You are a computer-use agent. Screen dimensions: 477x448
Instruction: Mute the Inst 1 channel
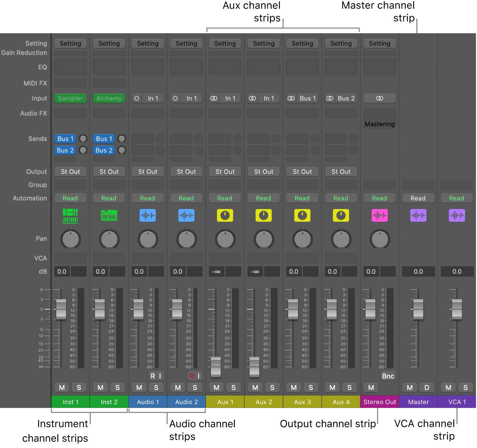[61, 387]
